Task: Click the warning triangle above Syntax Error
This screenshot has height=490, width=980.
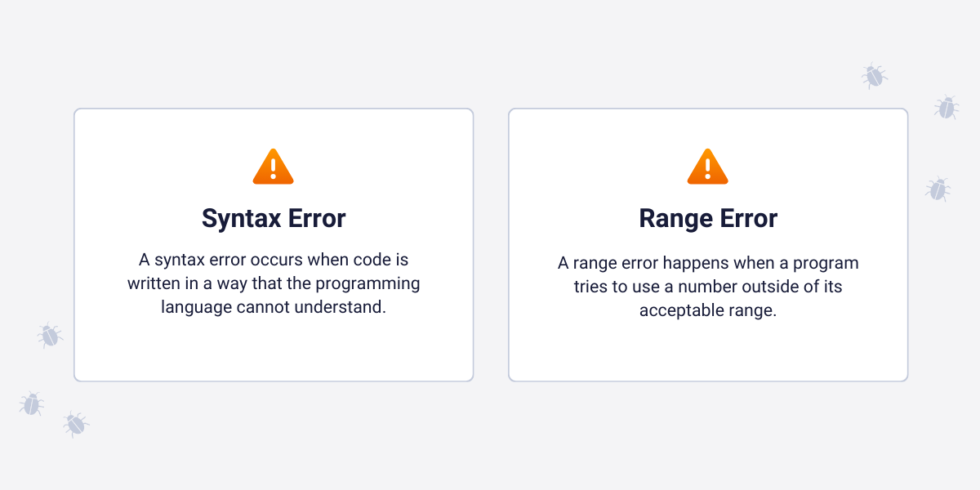Action: (x=273, y=167)
